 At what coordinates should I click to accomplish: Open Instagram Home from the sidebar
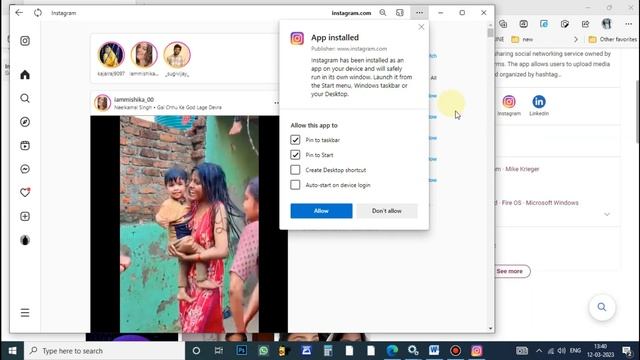coord(25,75)
